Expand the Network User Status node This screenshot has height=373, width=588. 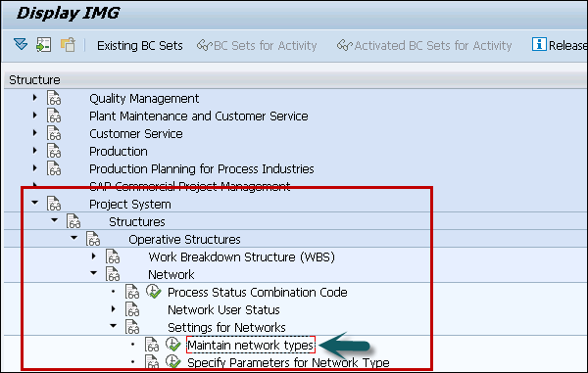114,309
